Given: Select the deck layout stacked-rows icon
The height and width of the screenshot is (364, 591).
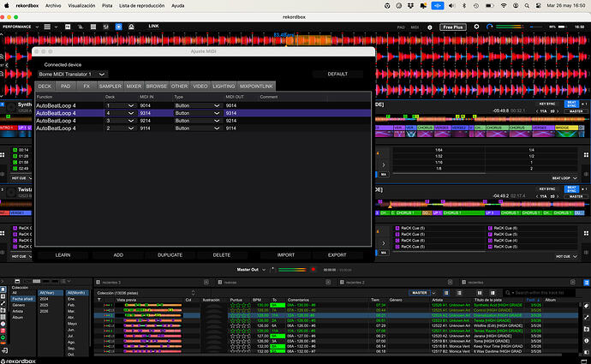Looking at the screenshot, I should (x=47, y=27).
